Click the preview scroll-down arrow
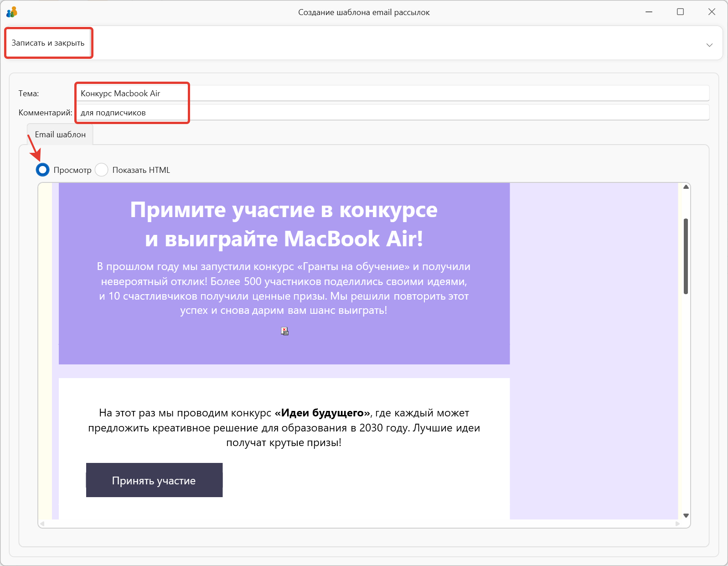Viewport: 728px width, 566px height. [686, 515]
